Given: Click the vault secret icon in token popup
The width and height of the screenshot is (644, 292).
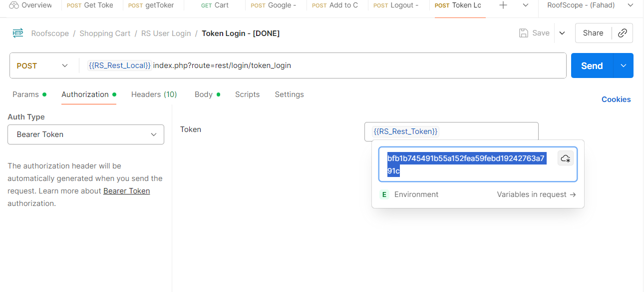Looking at the screenshot, I should click(566, 158).
